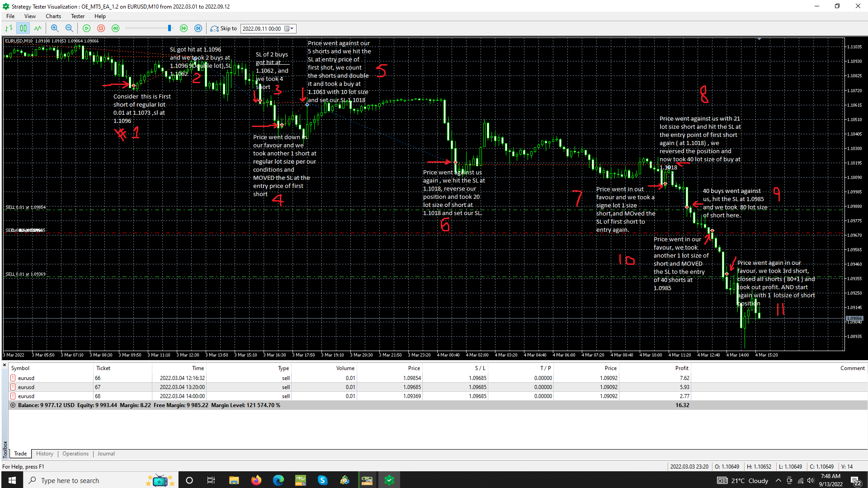Activate the Skip to function
This screenshot has height=488, width=868.
[x=224, y=28]
